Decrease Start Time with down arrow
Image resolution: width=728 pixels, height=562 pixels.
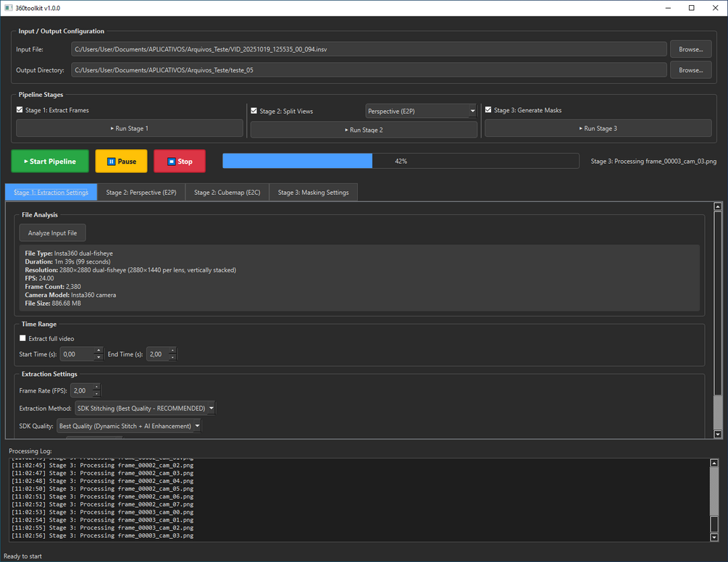click(99, 358)
